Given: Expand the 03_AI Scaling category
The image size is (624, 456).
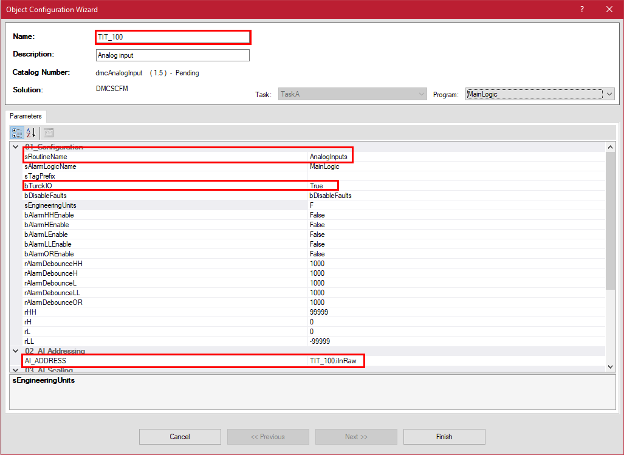Looking at the screenshot, I should click(x=16, y=369).
